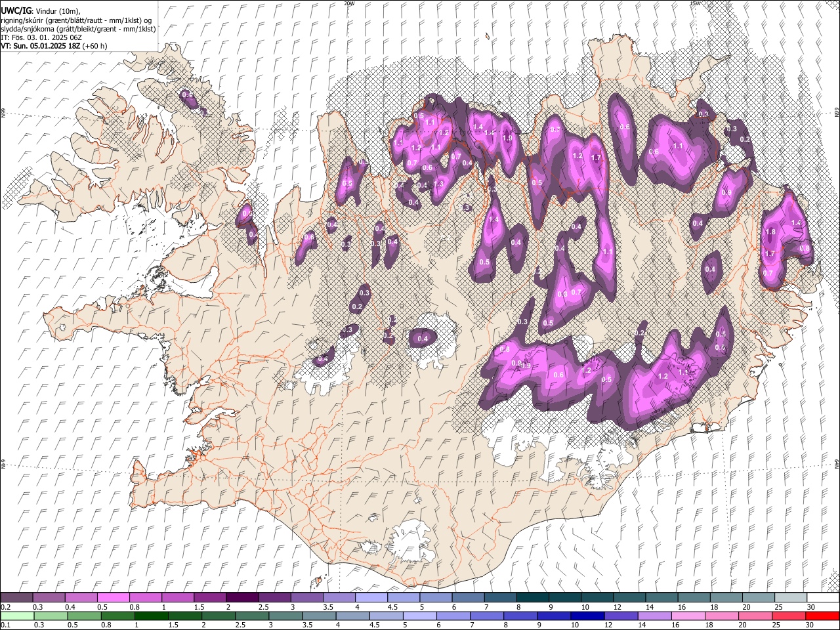The height and width of the screenshot is (630, 840).
Task: Click the "1.8" snowfall value on the map
Action: click(770, 232)
